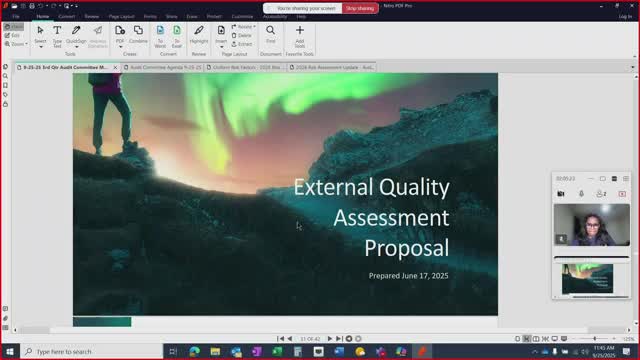Open Microsoft Edge from taskbar
640x360 pixels.
(195, 351)
